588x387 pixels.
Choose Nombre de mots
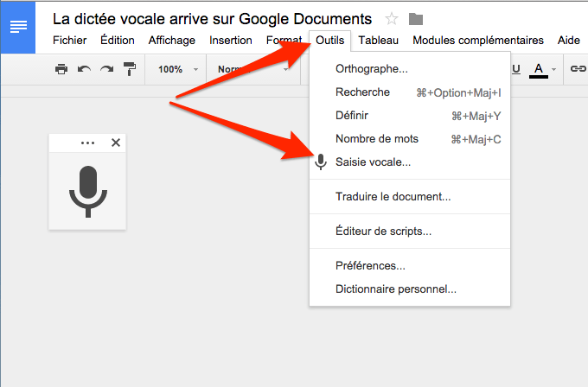point(410,139)
